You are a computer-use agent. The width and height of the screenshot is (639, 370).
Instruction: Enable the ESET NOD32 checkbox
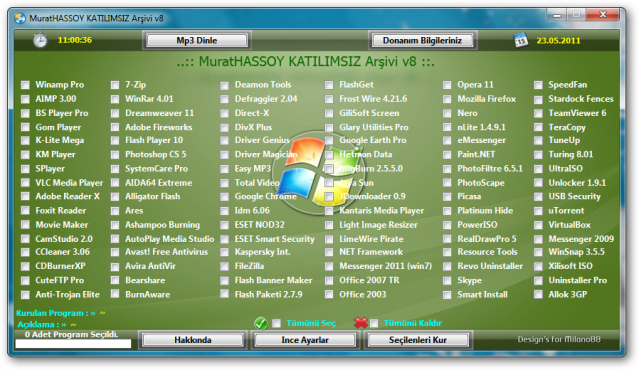click(224, 225)
